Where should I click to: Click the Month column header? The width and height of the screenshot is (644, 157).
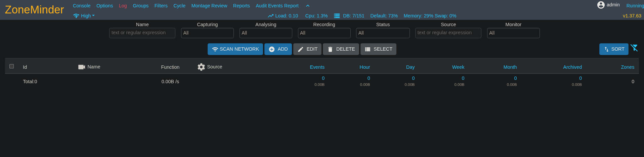pyautogui.click(x=510, y=67)
